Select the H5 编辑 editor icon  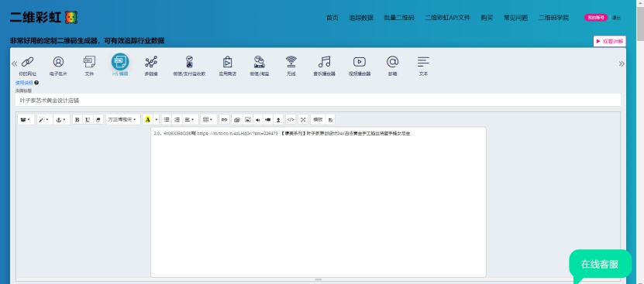coord(120,62)
